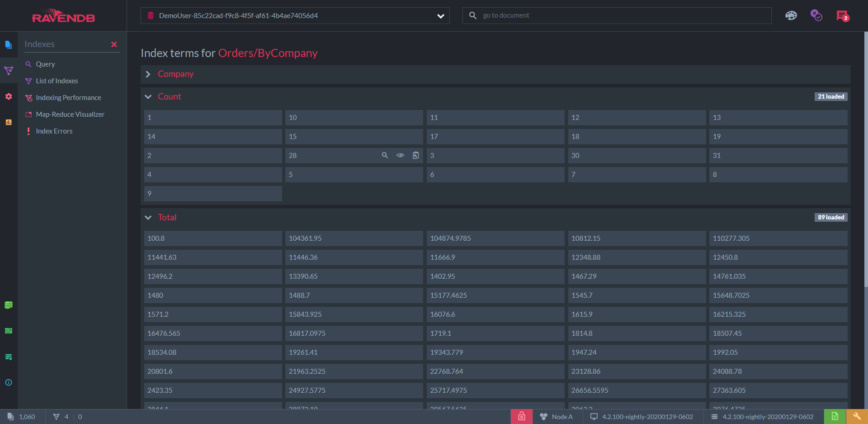Open Index Errors from the menu
Screen dimensions: 868x424
54,131
